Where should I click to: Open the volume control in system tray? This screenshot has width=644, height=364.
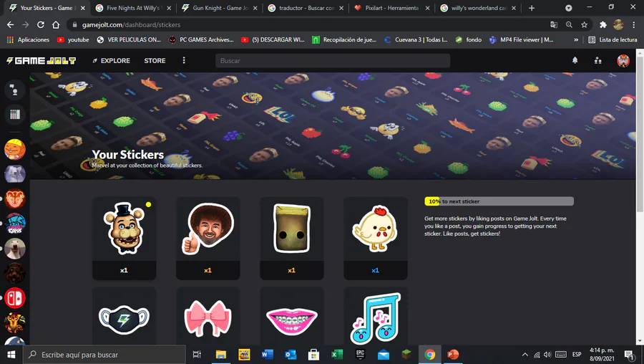point(547,355)
